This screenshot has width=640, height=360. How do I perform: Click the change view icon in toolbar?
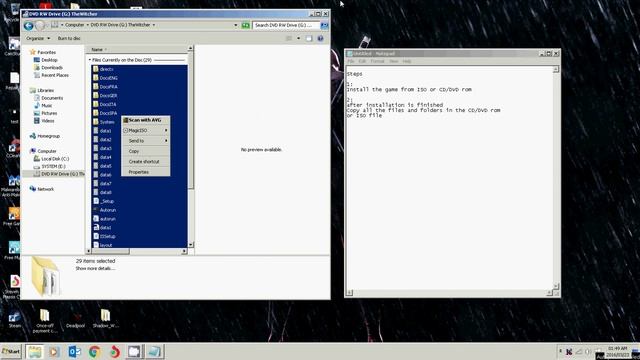click(x=289, y=38)
